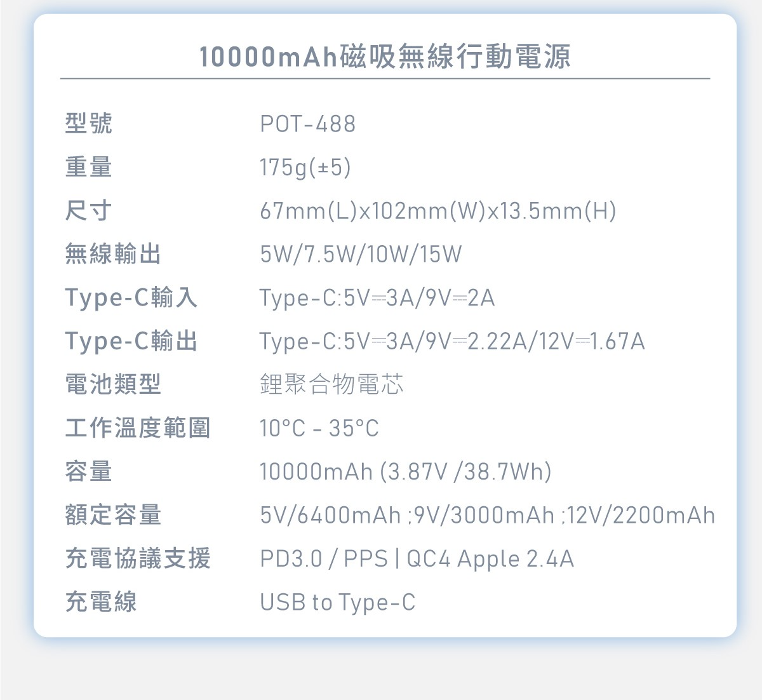Click the 重量 label
The image size is (762, 700).
[89, 167]
